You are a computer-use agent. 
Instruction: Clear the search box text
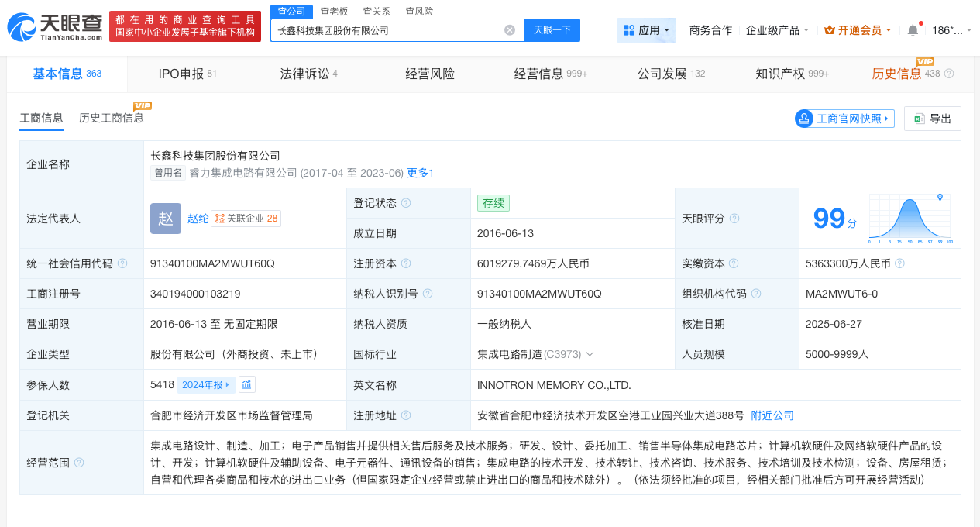(510, 30)
